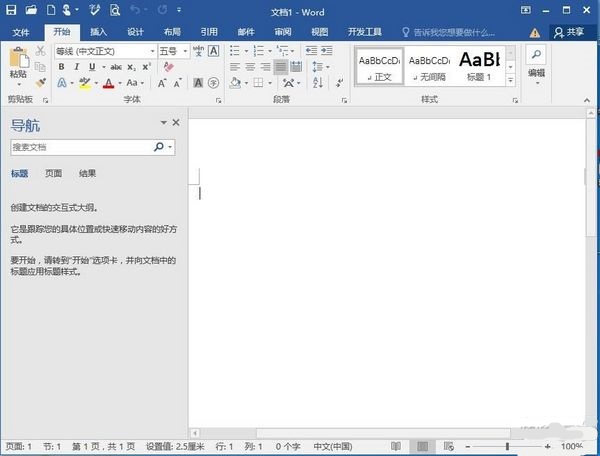This screenshot has height=456, width=600.
Task: Open the font size dropdown
Action: (x=185, y=50)
